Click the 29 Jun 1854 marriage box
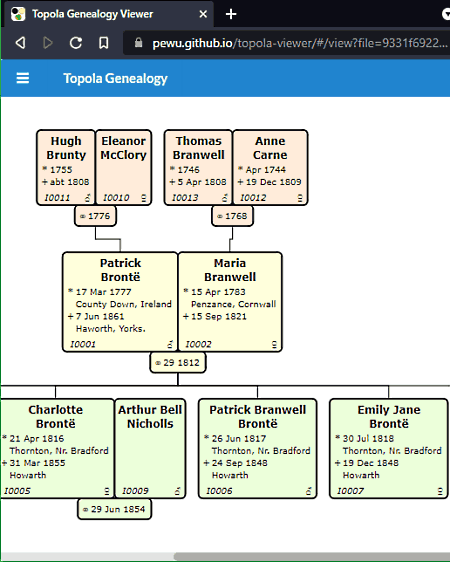This screenshot has height=562, width=450. [x=115, y=509]
